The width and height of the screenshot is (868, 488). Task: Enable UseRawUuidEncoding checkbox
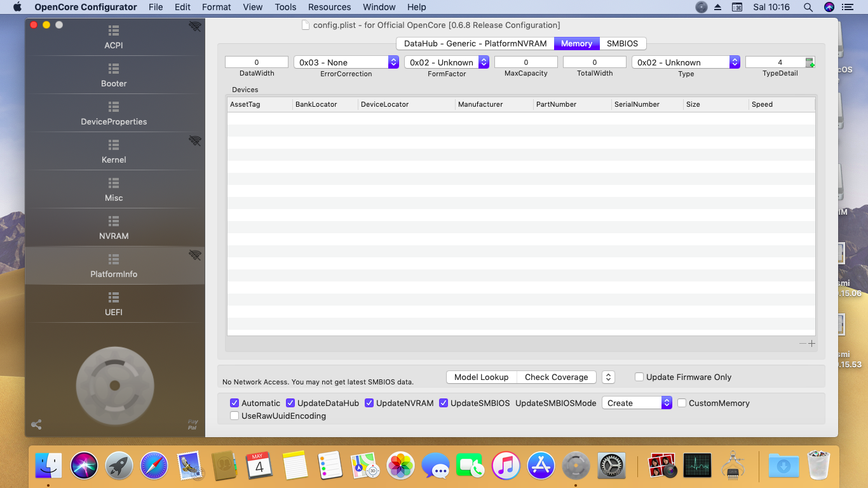(x=234, y=416)
